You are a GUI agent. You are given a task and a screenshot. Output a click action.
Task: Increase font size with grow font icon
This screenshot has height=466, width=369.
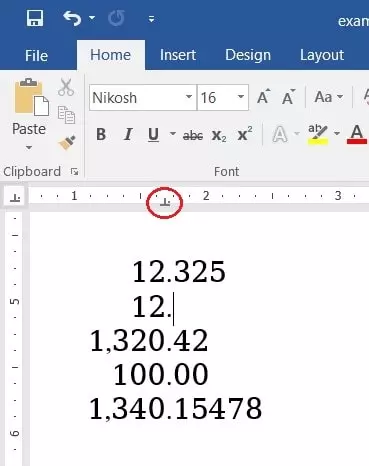coord(264,97)
